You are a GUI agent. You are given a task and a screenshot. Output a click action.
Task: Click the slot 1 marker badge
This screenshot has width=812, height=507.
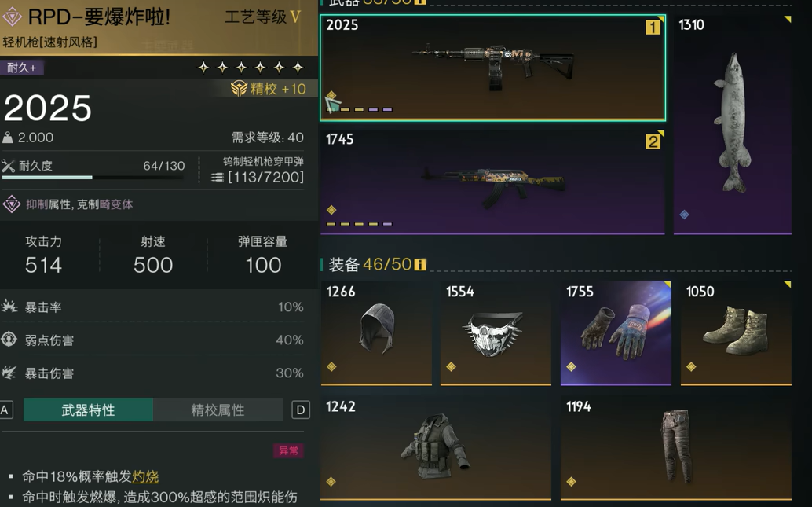[653, 27]
